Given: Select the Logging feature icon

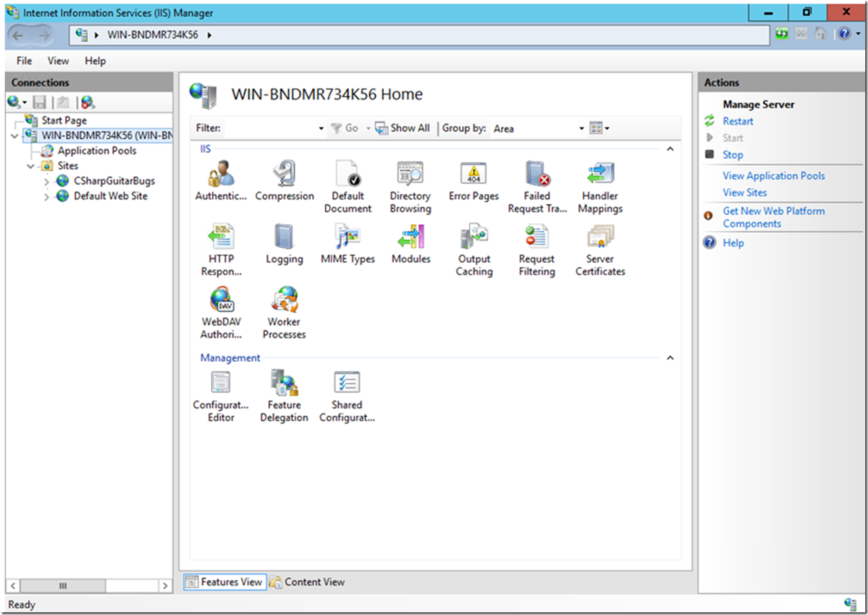Looking at the screenshot, I should (284, 244).
